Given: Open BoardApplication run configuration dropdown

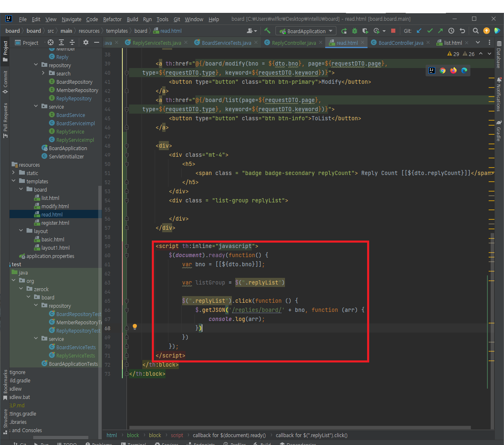Looking at the screenshot, I should tap(306, 31).
